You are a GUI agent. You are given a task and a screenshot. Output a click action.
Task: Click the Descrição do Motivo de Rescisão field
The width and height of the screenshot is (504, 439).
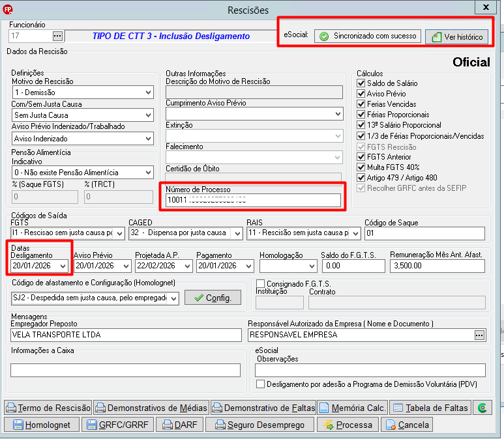pyautogui.click(x=254, y=92)
